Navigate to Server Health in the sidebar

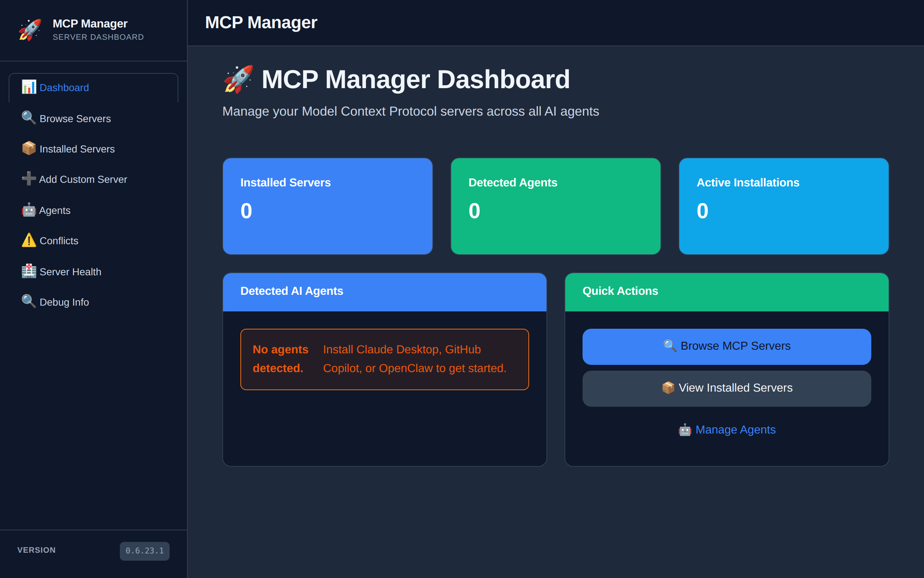pyautogui.click(x=93, y=271)
